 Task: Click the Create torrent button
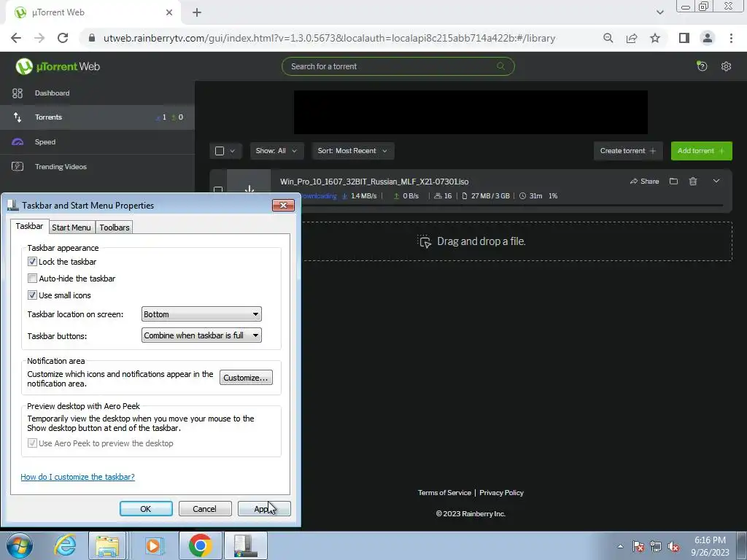[628, 151]
